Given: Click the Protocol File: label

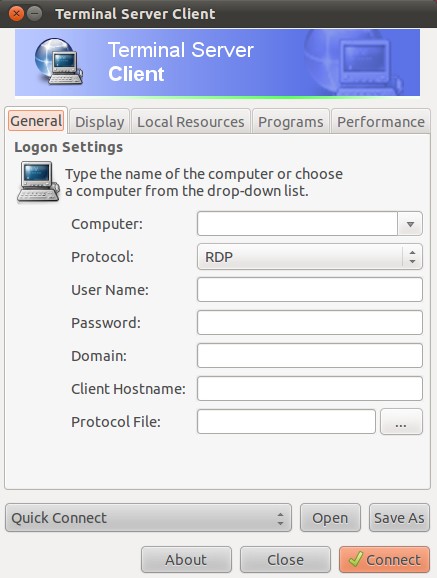Looking at the screenshot, I should pos(116,422).
